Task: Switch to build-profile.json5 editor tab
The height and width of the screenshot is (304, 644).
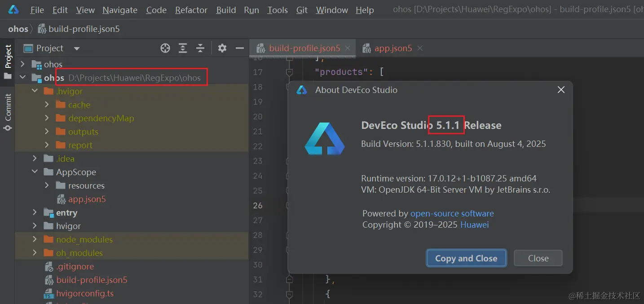Action: tap(305, 48)
